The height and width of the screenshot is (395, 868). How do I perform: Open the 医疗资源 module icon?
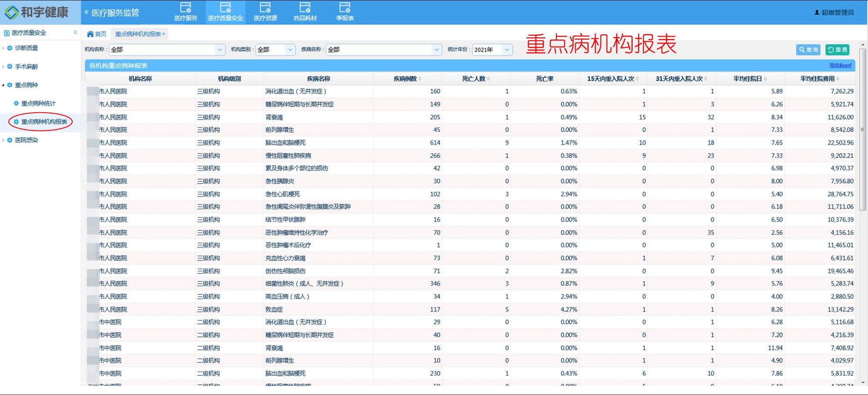266,11
